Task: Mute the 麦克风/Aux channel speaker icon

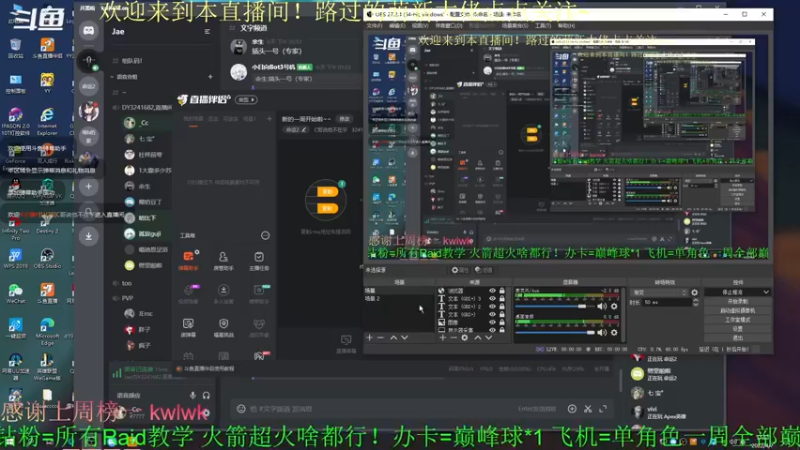Action: (602, 306)
